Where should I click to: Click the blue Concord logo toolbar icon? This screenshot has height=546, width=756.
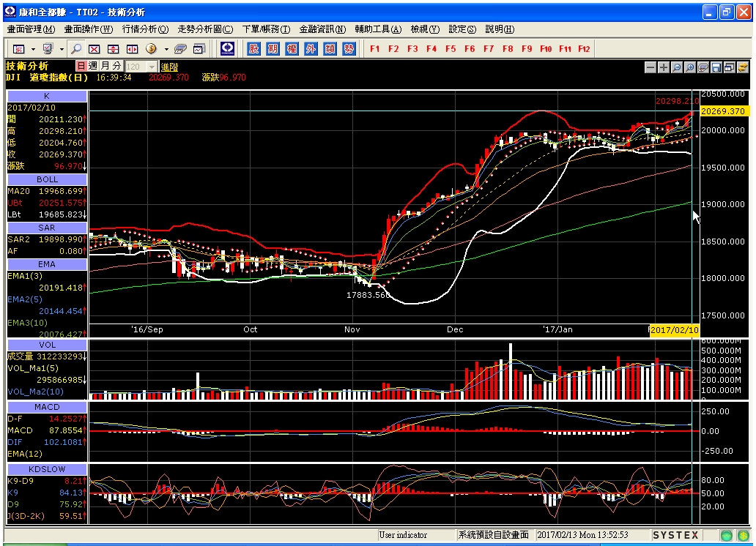[228, 48]
